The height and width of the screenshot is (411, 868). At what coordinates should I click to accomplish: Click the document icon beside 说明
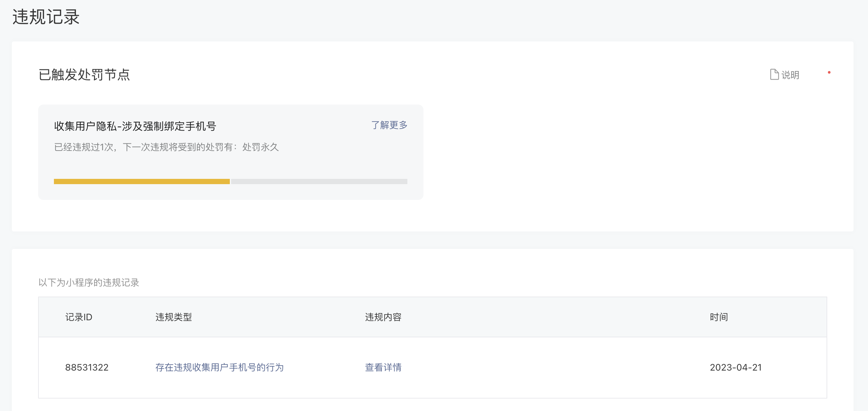[x=774, y=74]
